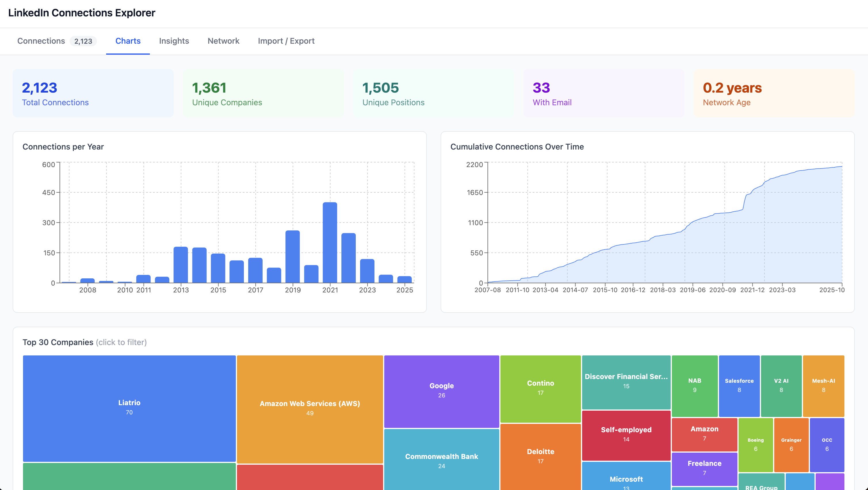Filter by the Deloitte treemap tile
868x490 pixels.
[540, 457]
